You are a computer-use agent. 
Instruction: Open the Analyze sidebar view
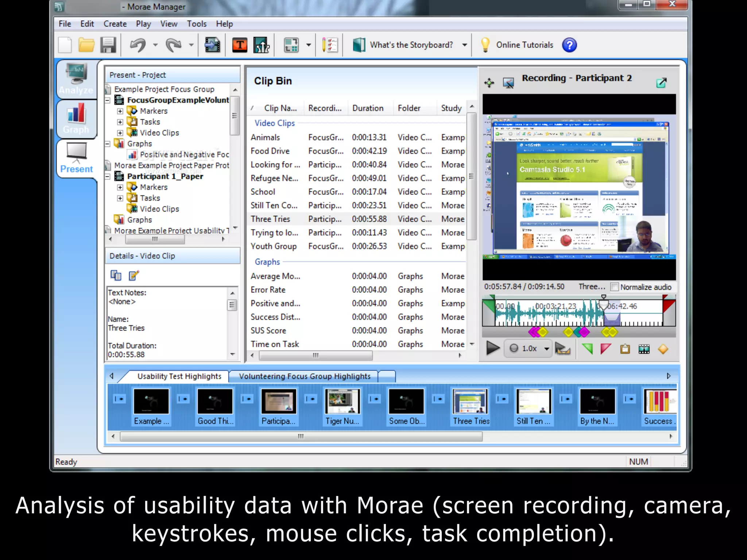pyautogui.click(x=76, y=79)
